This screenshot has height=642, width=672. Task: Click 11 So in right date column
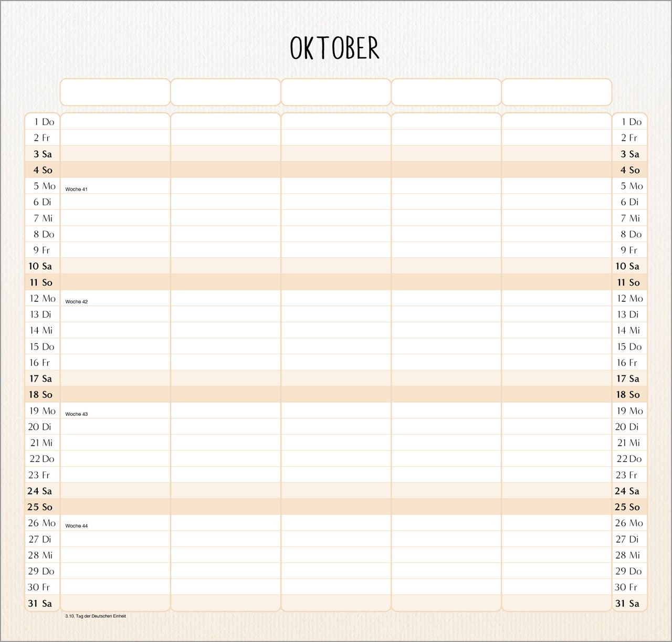coord(628,282)
